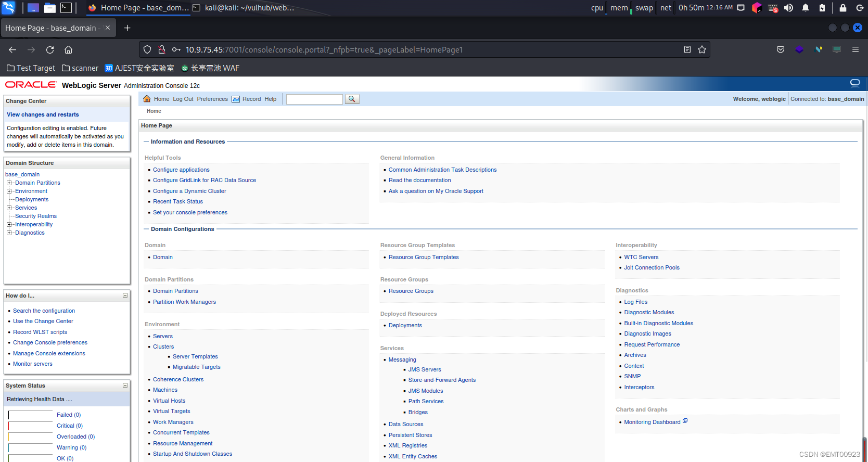Image resolution: width=868 pixels, height=462 pixels.
Task: Open Preferences in console menu
Action: (x=212, y=99)
